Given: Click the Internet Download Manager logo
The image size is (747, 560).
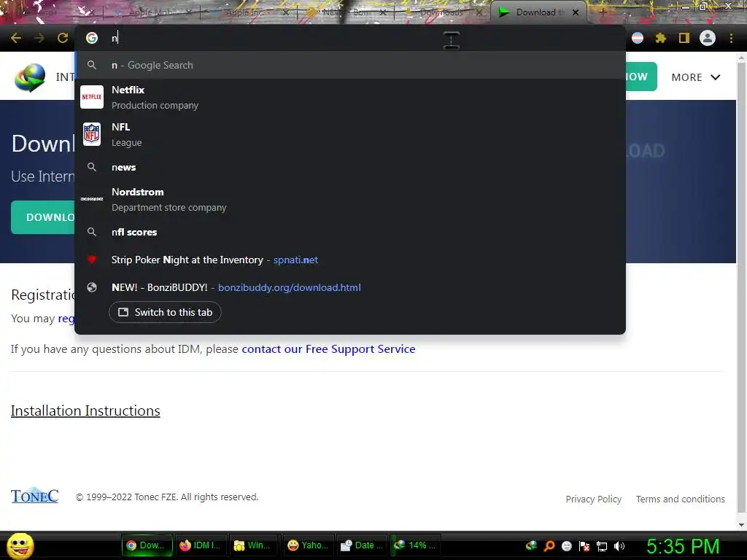Looking at the screenshot, I should point(29,77).
